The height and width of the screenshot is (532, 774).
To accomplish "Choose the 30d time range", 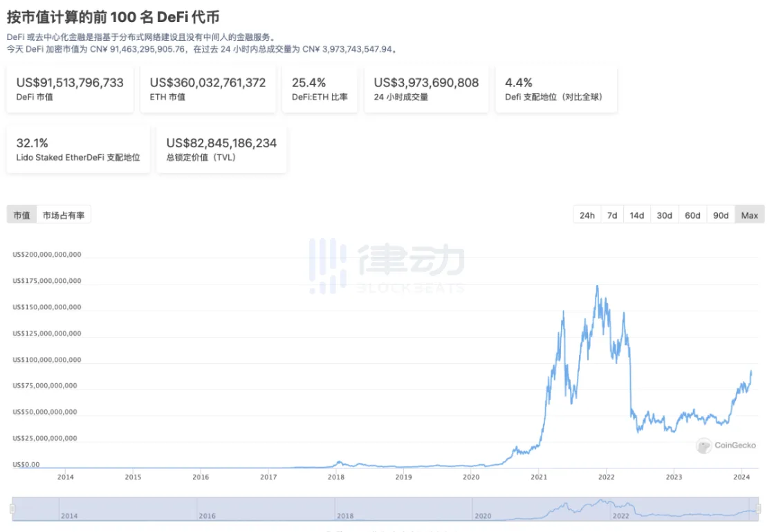I will click(664, 215).
